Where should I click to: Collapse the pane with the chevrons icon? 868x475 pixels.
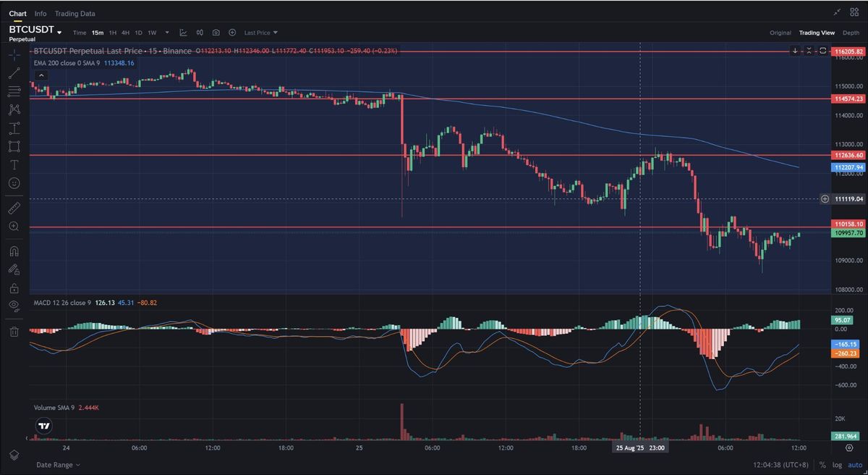(809, 51)
